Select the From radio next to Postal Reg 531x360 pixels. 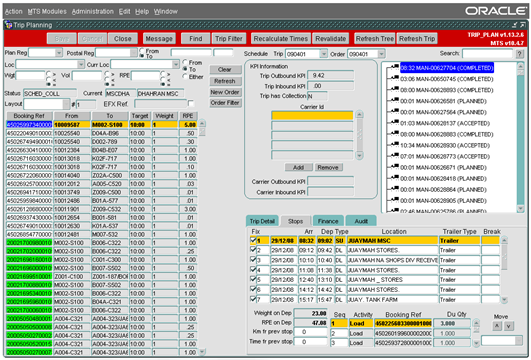142,50
